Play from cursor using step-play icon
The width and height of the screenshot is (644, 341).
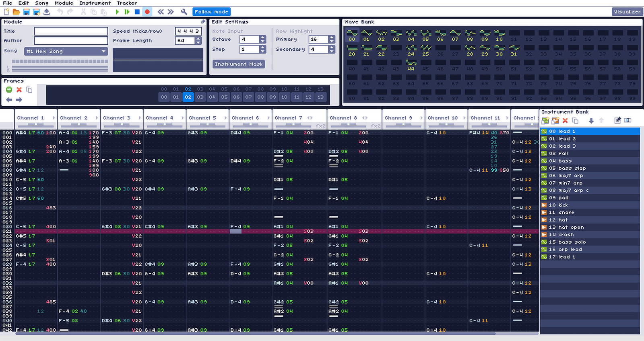point(127,12)
